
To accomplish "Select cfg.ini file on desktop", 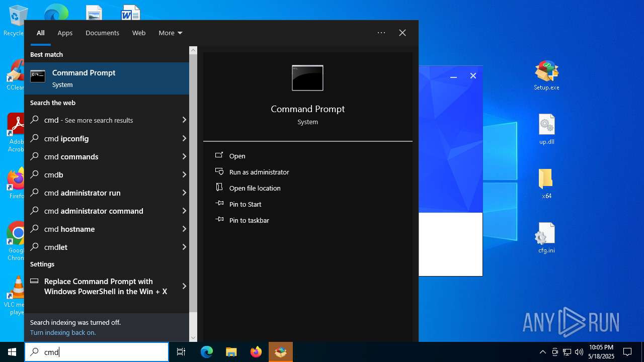I will [x=546, y=238].
